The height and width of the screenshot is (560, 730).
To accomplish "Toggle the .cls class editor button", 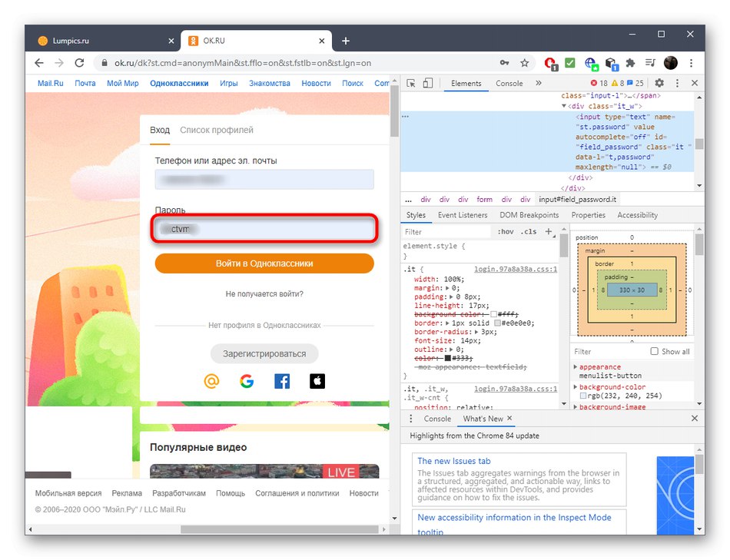I will 529,231.
